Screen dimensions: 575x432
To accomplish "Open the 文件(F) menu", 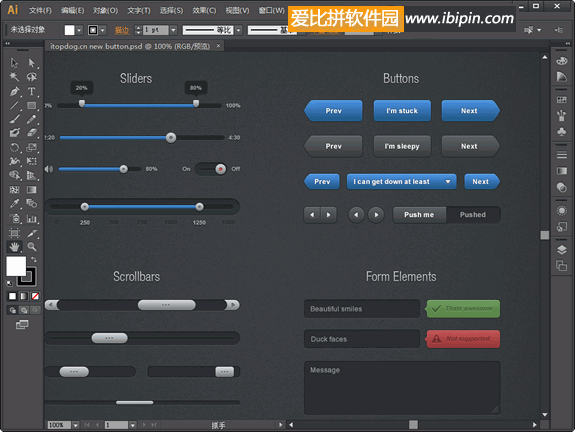I will coord(40,10).
